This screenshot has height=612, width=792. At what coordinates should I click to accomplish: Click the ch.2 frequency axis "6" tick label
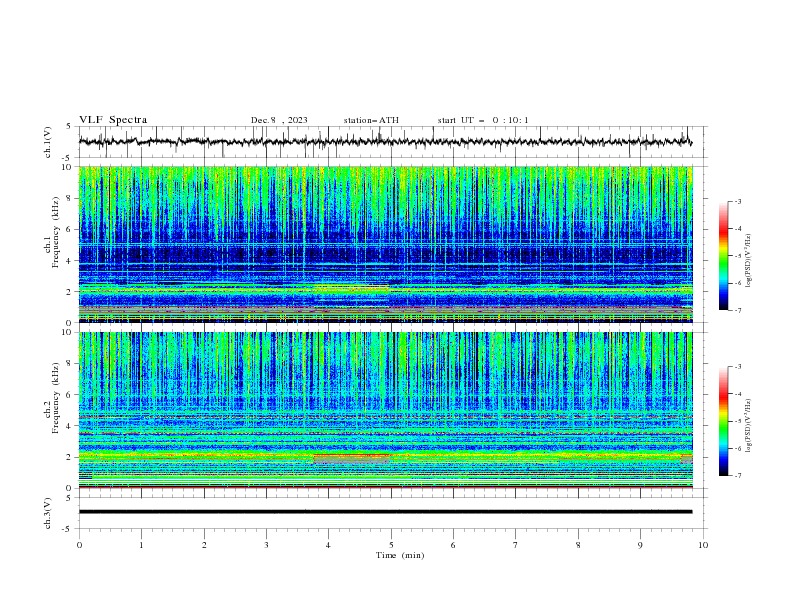click(69, 395)
